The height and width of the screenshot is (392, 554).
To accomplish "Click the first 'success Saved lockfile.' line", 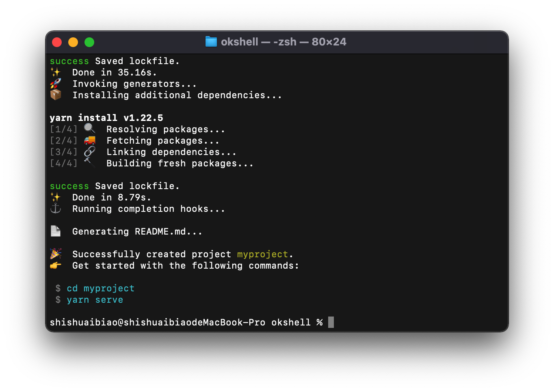I will coord(115,61).
